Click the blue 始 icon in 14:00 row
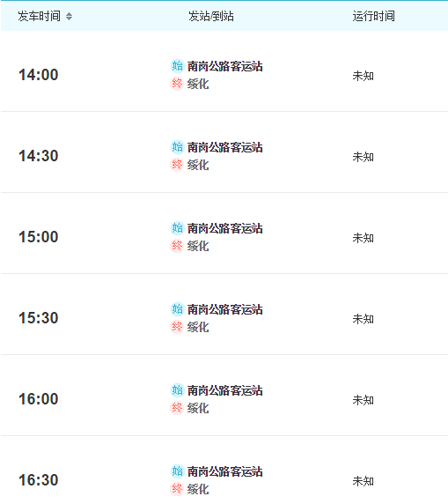This screenshot has width=448, height=504. [x=177, y=66]
